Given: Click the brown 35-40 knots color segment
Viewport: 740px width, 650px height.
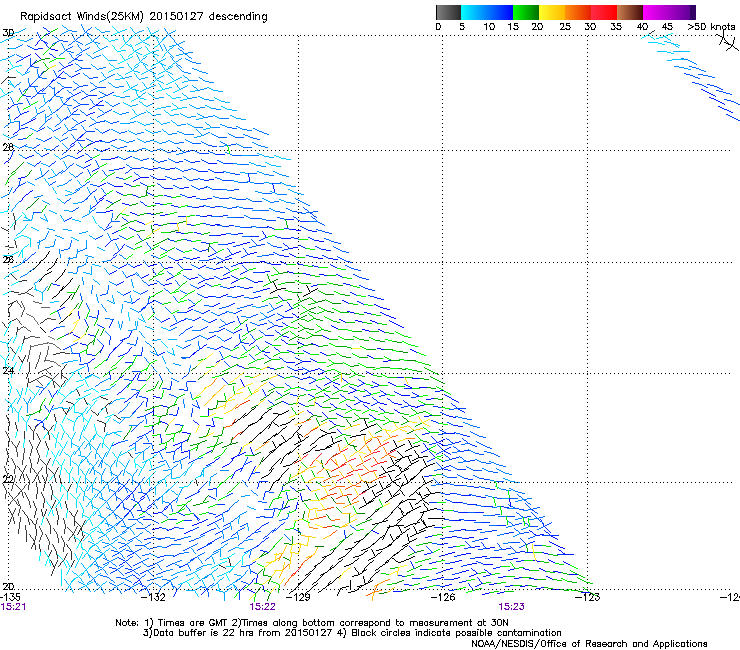Looking at the screenshot, I should pyautogui.click(x=630, y=12).
